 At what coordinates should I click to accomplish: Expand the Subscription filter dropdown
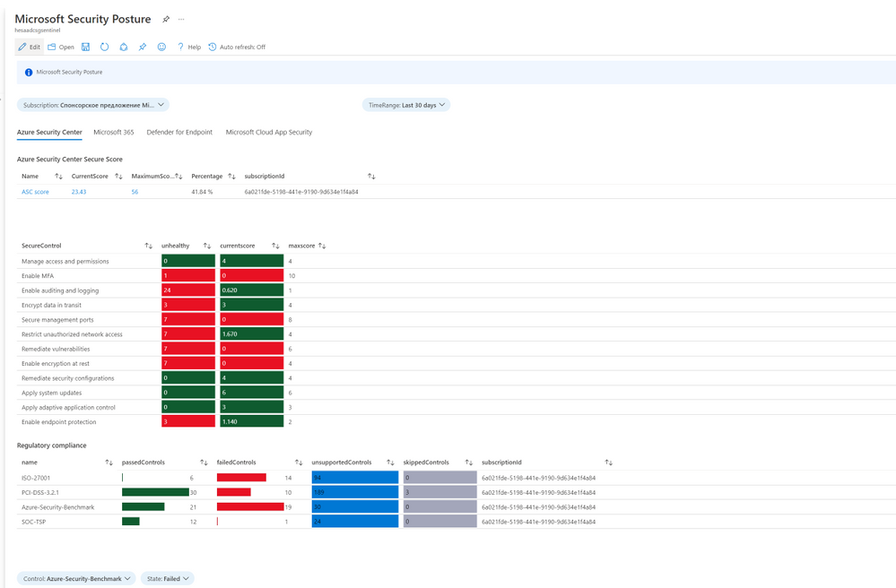(93, 105)
